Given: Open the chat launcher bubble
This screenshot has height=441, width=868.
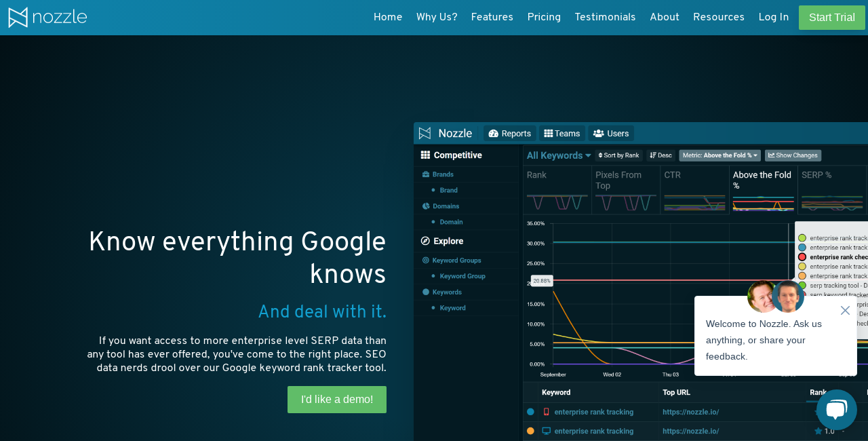Looking at the screenshot, I should 837,410.
